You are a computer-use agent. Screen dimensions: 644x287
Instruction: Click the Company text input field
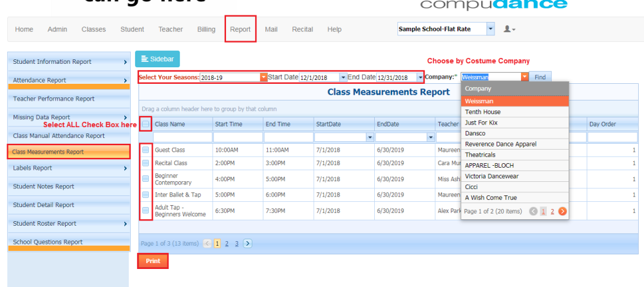click(491, 77)
